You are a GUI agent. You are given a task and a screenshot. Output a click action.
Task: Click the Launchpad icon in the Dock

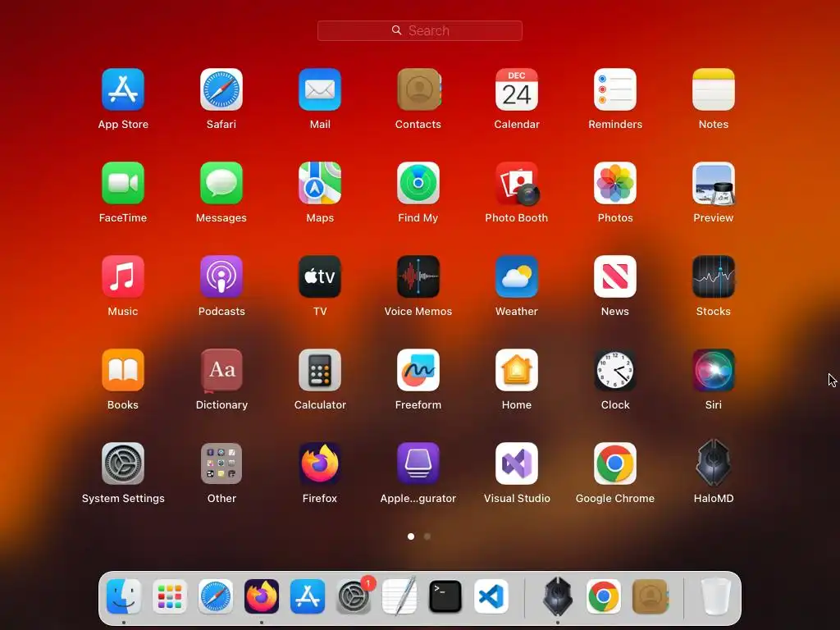170,596
